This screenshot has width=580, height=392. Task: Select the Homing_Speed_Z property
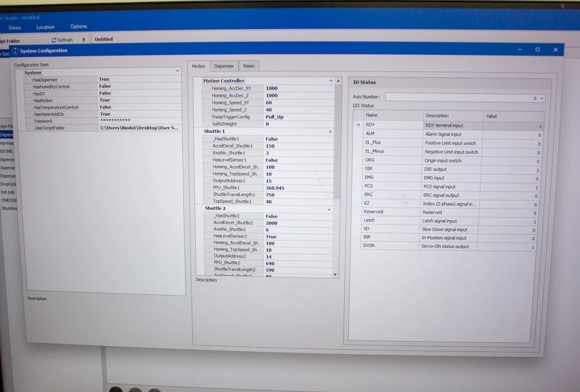coord(268,110)
